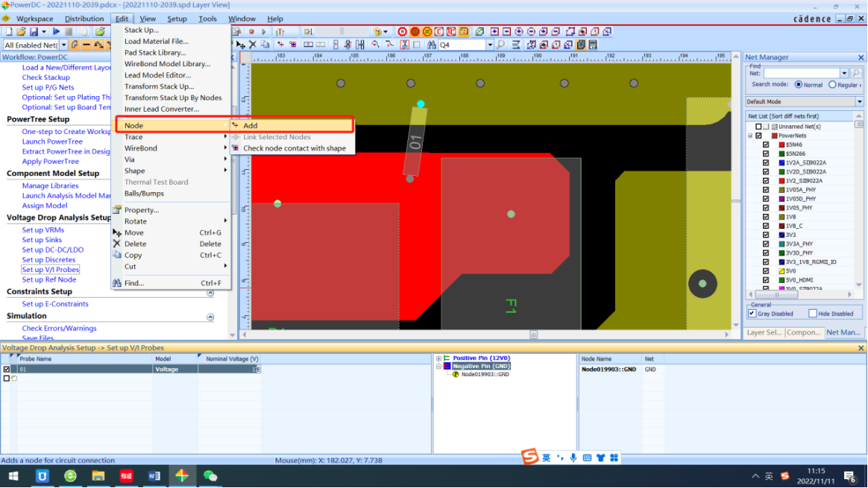Click the 1V2A_SII9022A blue color swatch
The image size is (868, 488).
pyautogui.click(x=781, y=162)
